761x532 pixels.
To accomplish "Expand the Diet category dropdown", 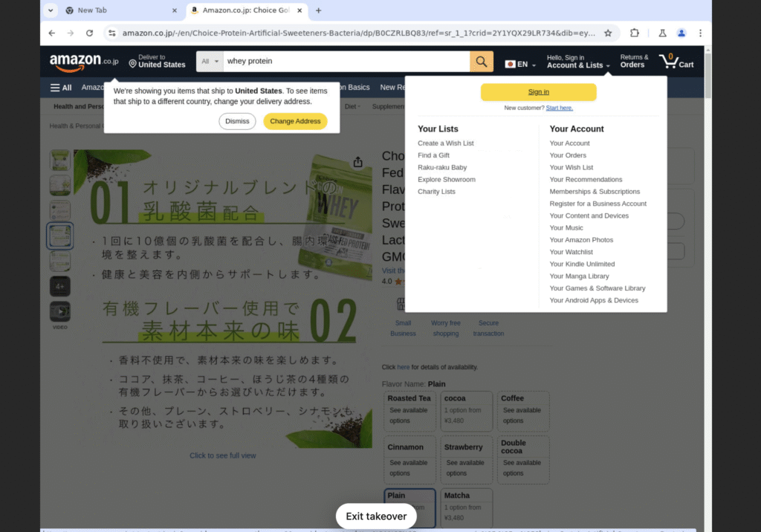I will tap(352, 106).
